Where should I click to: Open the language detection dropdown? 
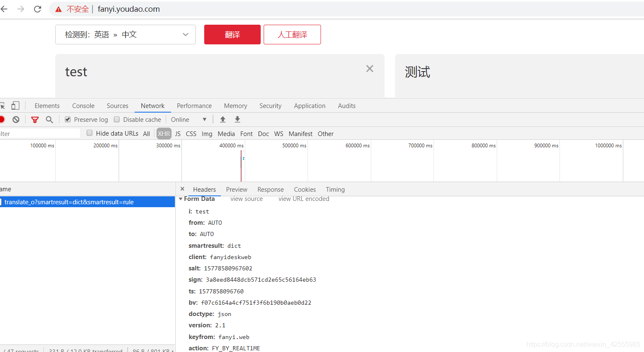(126, 34)
